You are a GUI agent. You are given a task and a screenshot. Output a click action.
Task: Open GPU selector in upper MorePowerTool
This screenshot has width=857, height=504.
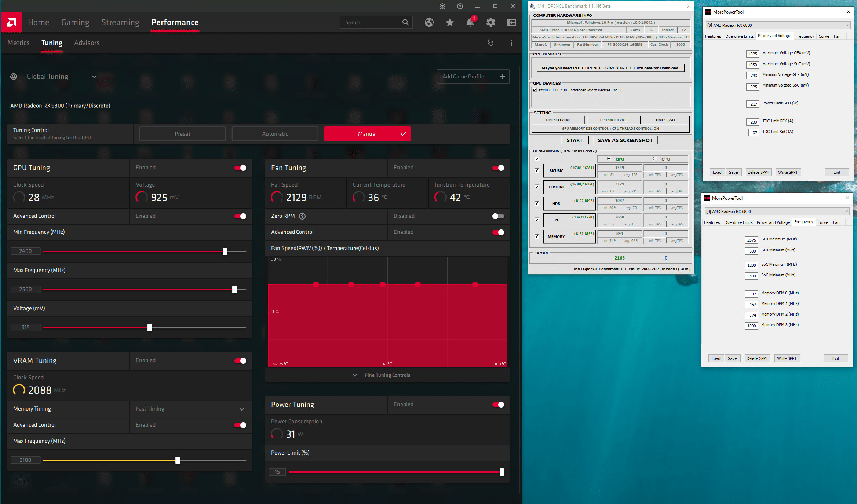tap(778, 25)
